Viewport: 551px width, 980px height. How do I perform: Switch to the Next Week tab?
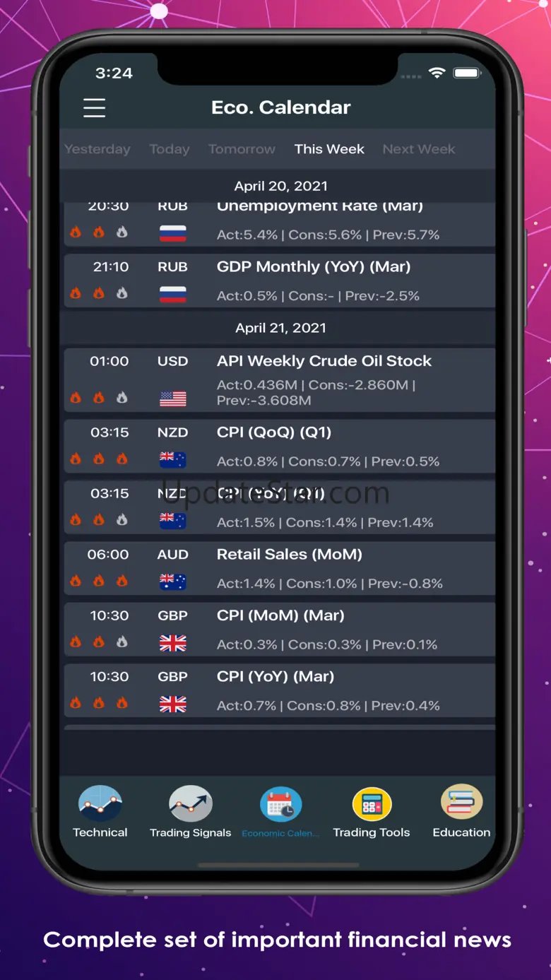pos(419,149)
